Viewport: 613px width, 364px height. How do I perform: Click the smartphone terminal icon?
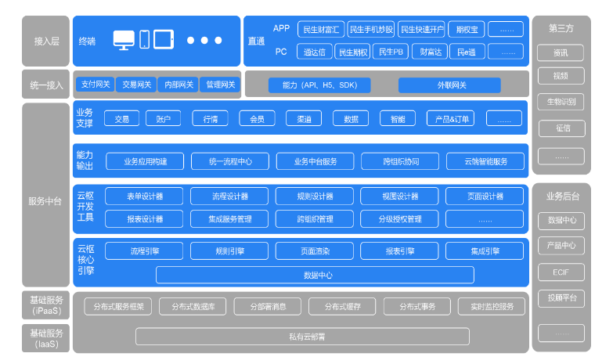point(145,40)
